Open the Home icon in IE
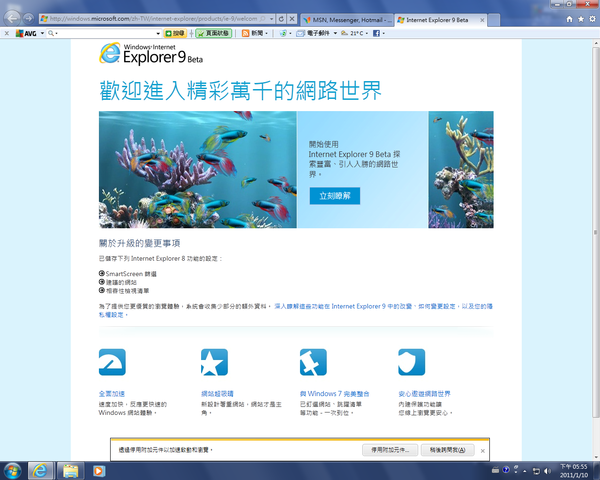This screenshot has height=480, width=600. point(569,19)
